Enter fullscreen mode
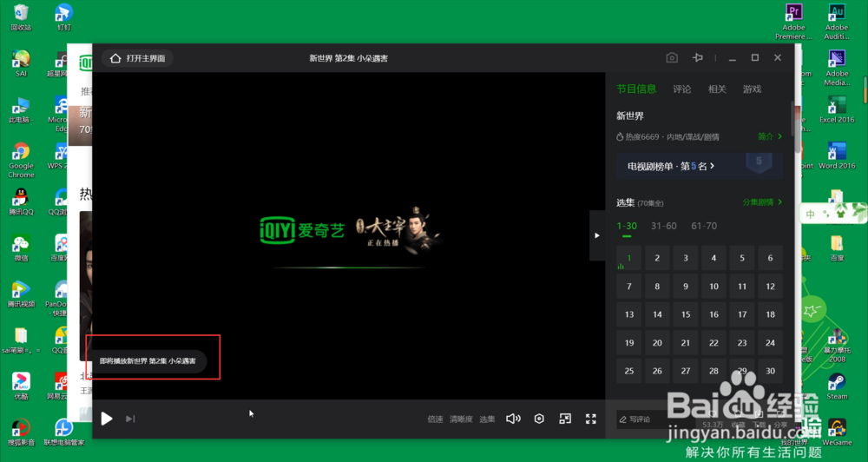868x462 pixels. pyautogui.click(x=590, y=419)
